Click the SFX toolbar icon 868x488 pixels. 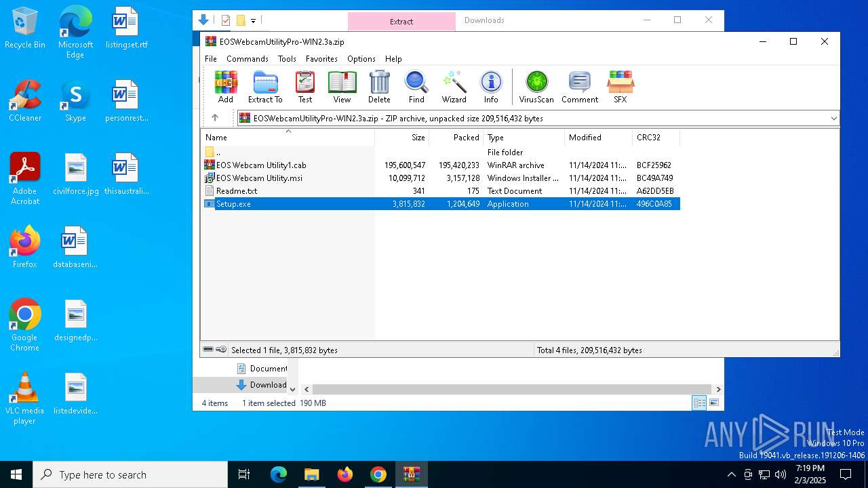tap(620, 87)
